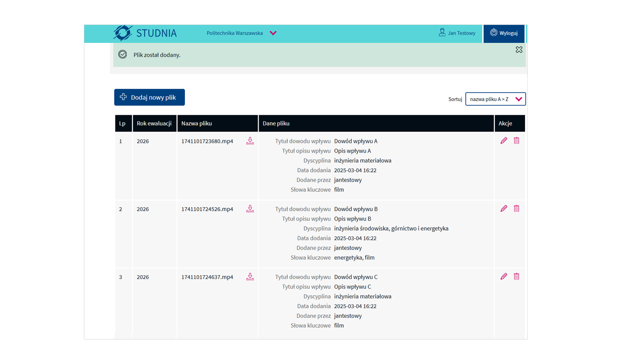Open the Sortuj dropdown
Viewport: 644px width, 362px height.
point(495,99)
